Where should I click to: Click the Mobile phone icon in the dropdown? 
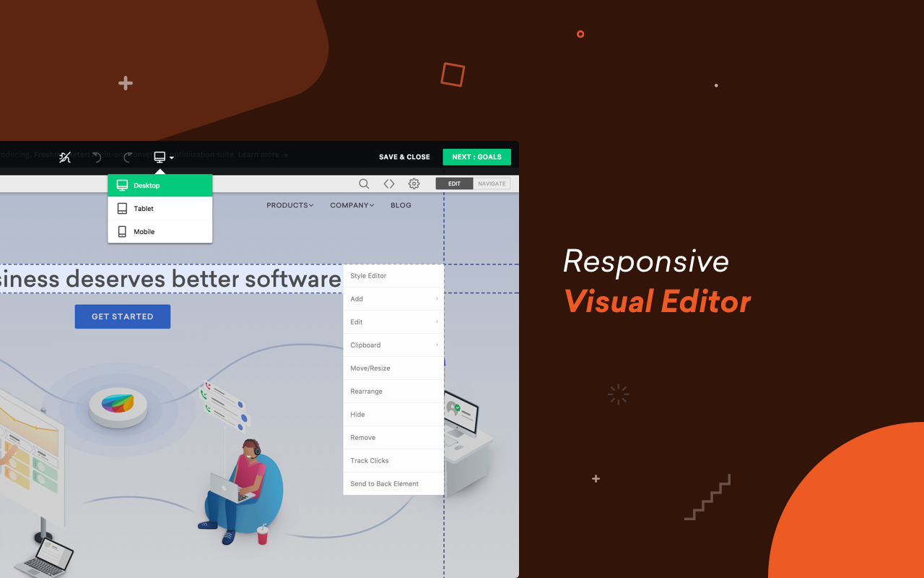[122, 232]
